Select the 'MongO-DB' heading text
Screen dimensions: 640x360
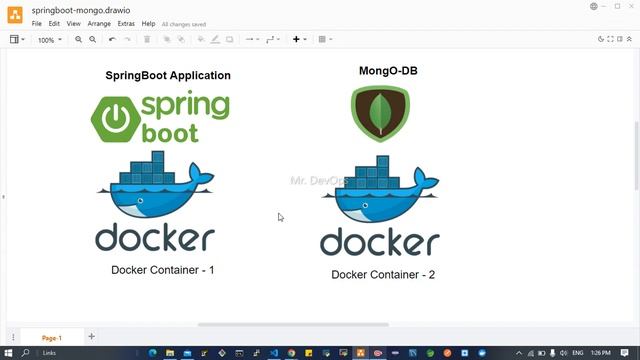coord(388,71)
